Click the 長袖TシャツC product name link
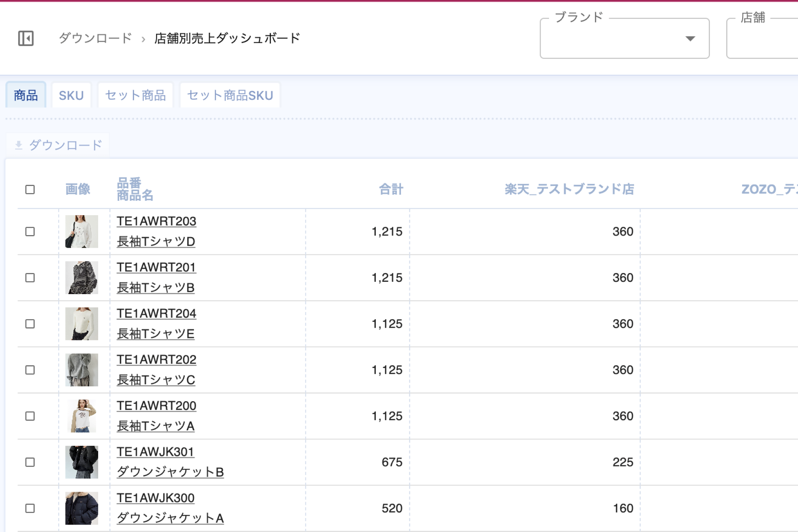This screenshot has height=532, width=798. click(156, 380)
